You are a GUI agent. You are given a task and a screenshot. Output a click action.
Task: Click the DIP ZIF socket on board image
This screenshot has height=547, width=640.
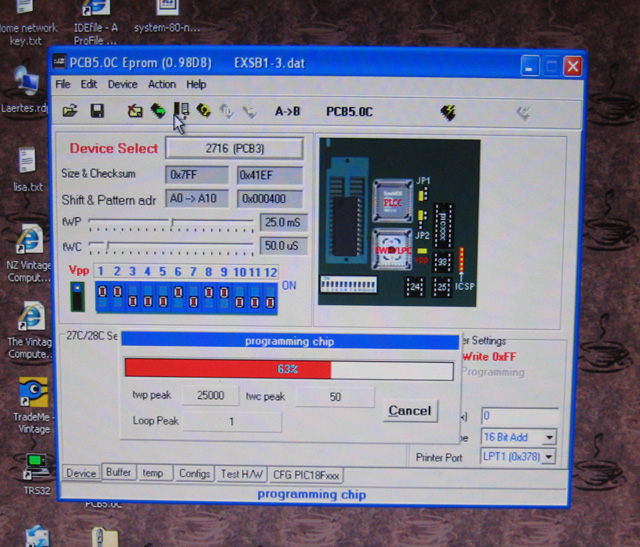pos(346,209)
